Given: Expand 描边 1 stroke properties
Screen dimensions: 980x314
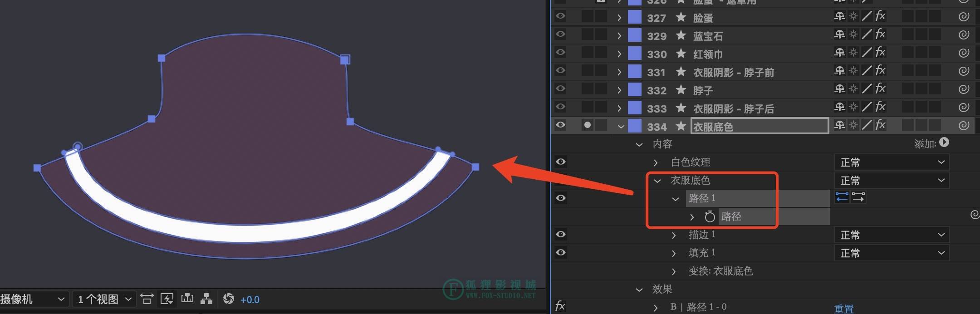Looking at the screenshot, I should tap(674, 235).
